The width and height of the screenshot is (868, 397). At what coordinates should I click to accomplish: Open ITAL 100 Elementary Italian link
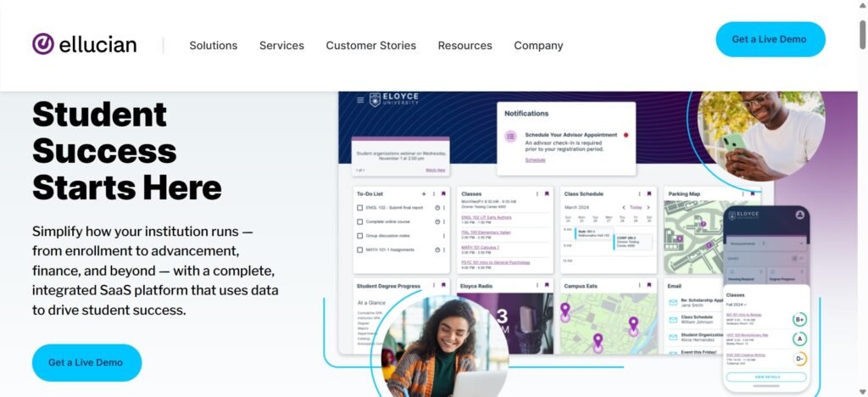(x=486, y=232)
